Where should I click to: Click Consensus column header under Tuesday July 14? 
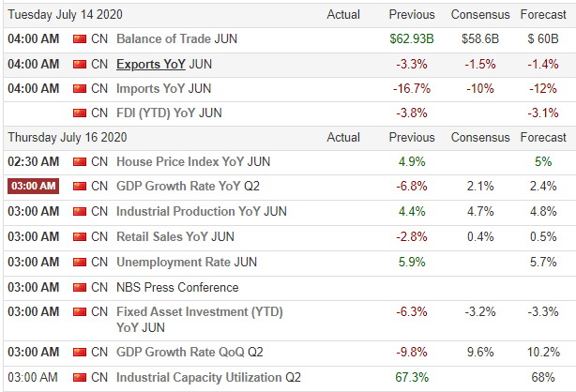[x=480, y=15]
